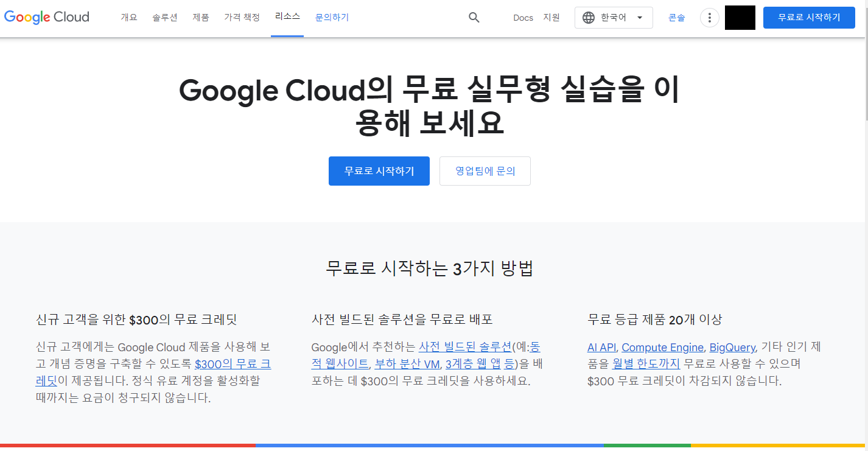Open the 3계층 웹 앱 등 link
Viewport: 868px width, 451px height.
point(480,364)
